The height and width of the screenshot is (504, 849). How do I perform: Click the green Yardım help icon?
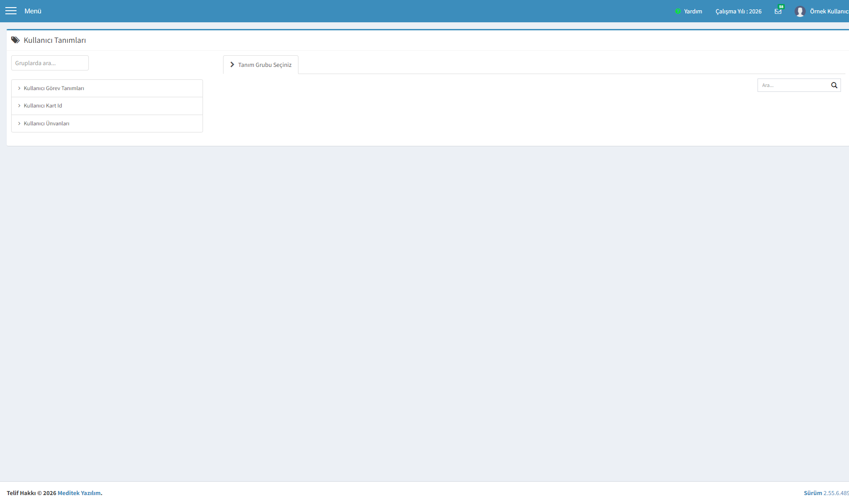[x=678, y=11]
